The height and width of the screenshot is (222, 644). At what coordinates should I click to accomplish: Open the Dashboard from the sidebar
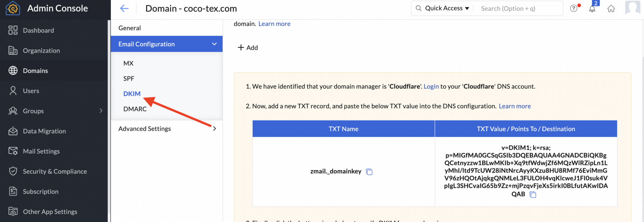[38, 30]
